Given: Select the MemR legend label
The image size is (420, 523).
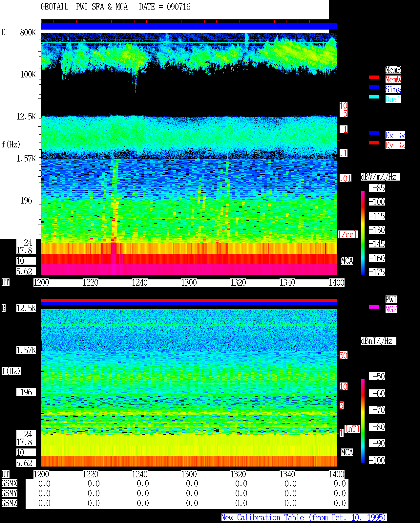Looking at the screenshot, I should (393, 70).
